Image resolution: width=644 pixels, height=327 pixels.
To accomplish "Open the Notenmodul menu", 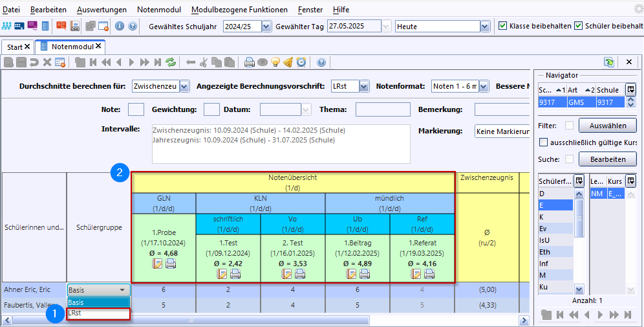I will point(159,10).
